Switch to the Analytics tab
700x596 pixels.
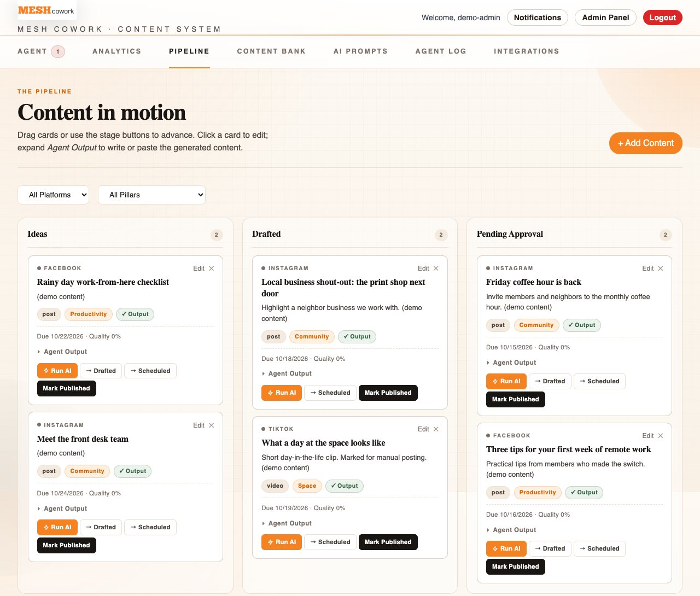pyautogui.click(x=116, y=51)
